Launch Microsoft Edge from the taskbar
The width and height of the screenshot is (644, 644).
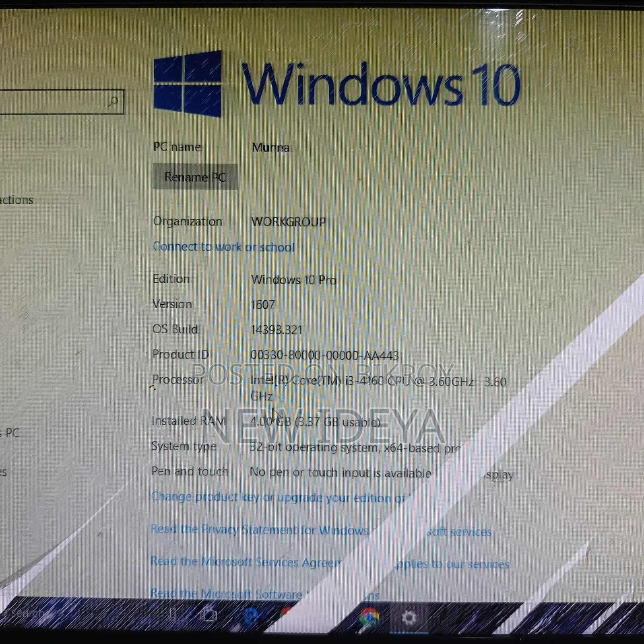[x=250, y=616]
